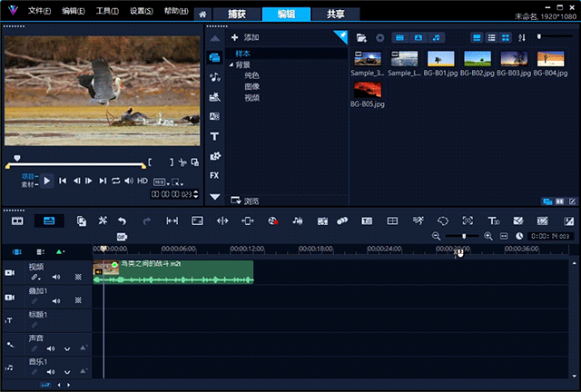Expand the 音乐1 track options chevron
This screenshot has width=581, height=392.
[x=67, y=372]
